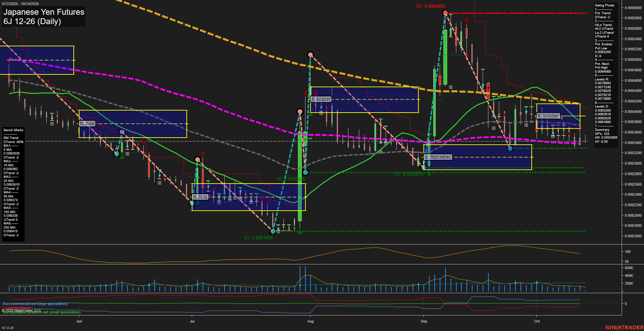
Task: Click the "Jun" time axis label
Action: [79, 321]
